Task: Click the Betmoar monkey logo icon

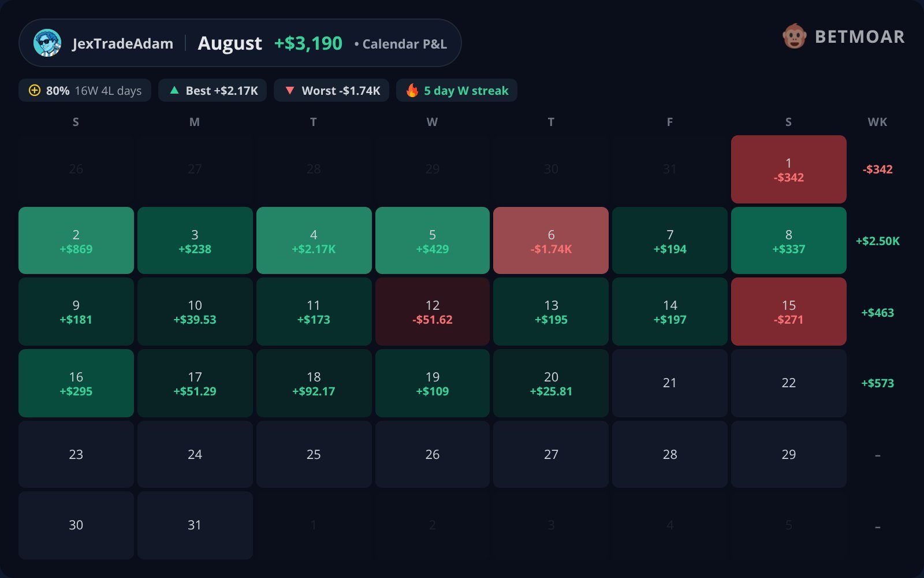Action: pos(795,36)
